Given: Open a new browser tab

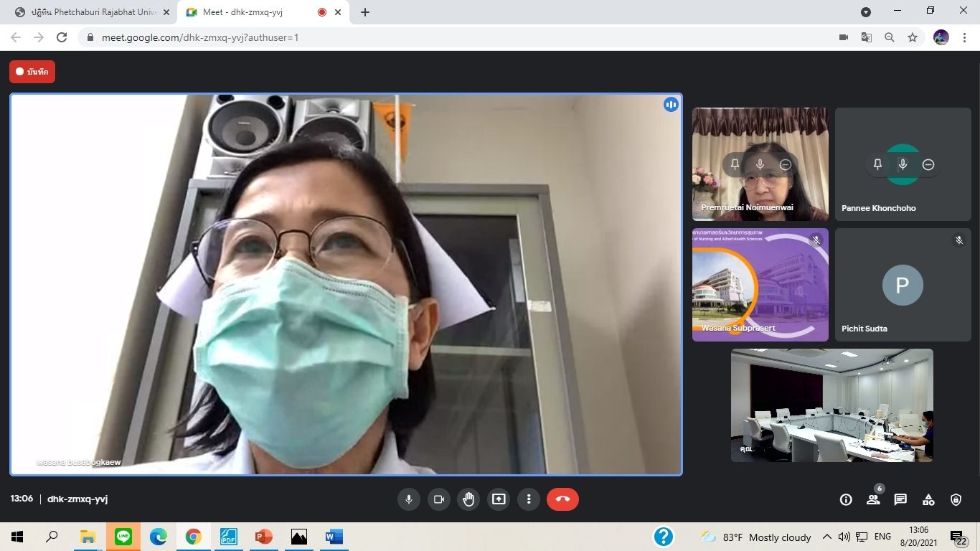Looking at the screenshot, I should coord(365,12).
